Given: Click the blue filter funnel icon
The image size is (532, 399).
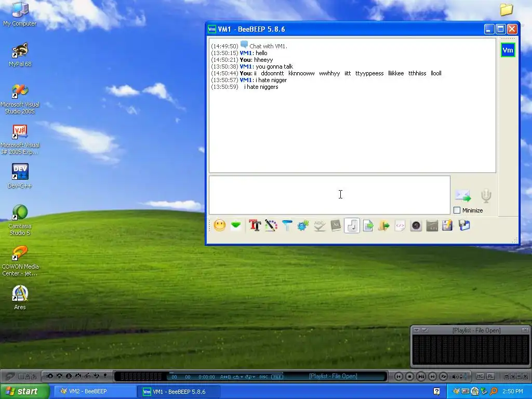Looking at the screenshot, I should pos(287,225).
